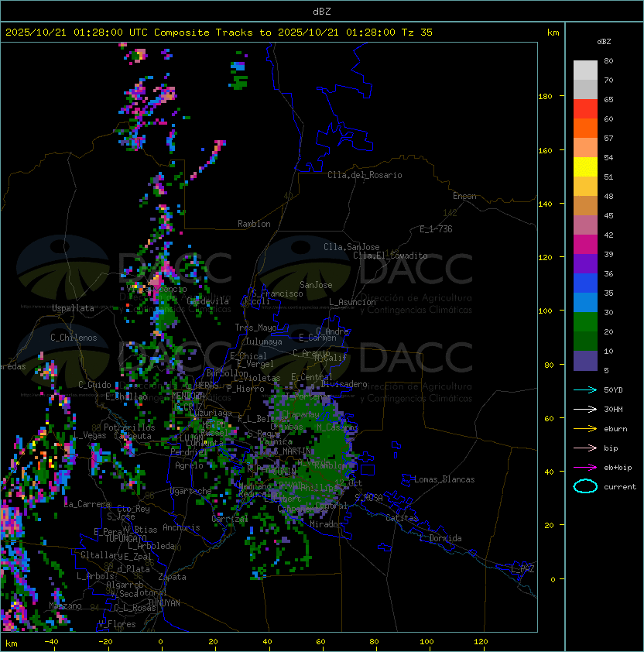Screen dimensions: 644x652
Task: Click the TUPUNGATO place label
Action: 125,538
